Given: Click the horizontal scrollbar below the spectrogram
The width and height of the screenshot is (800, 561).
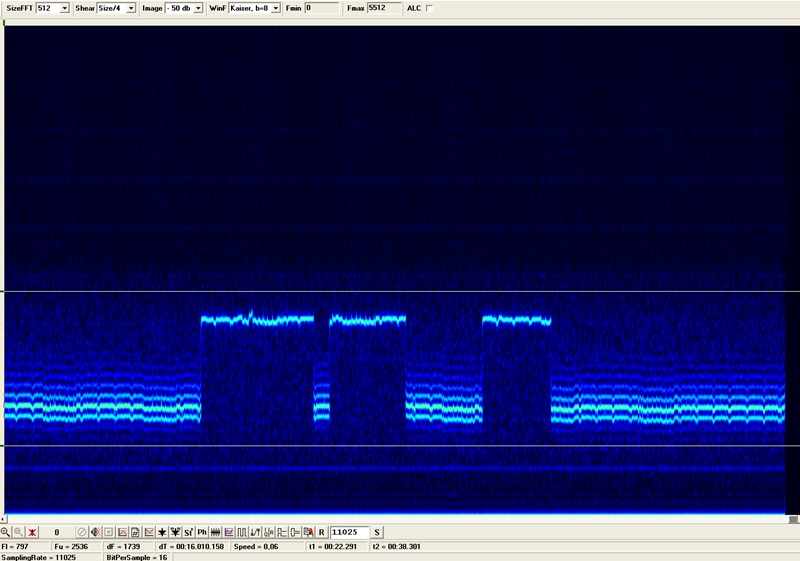Looking at the screenshot, I should click(400, 520).
